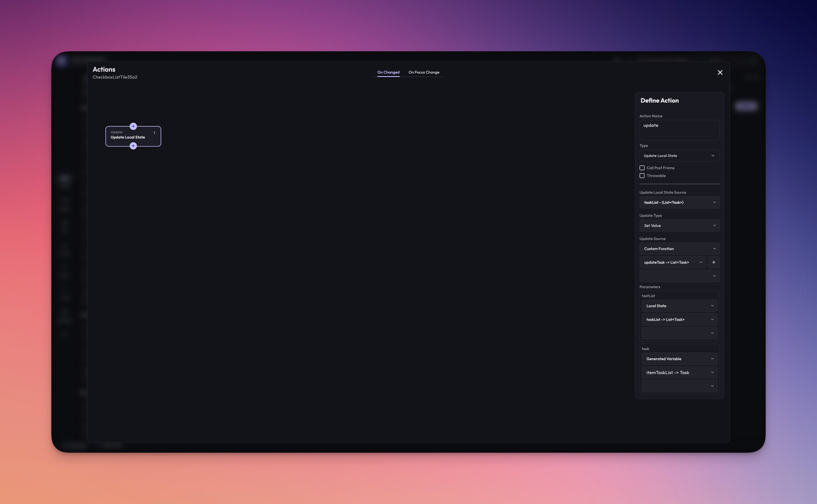The width and height of the screenshot is (817, 504).
Task: Expand the taskList - (List<Task>) source dropdown
Action: pyautogui.click(x=679, y=202)
